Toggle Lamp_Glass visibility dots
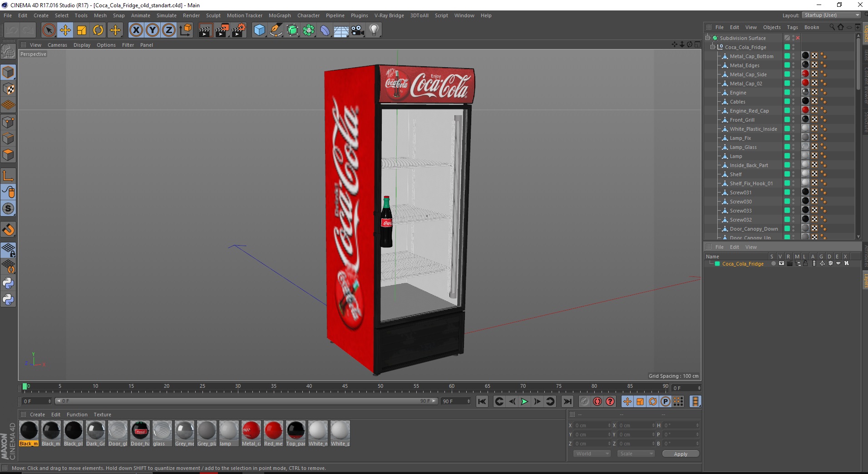This screenshot has height=474, width=868. [x=794, y=147]
